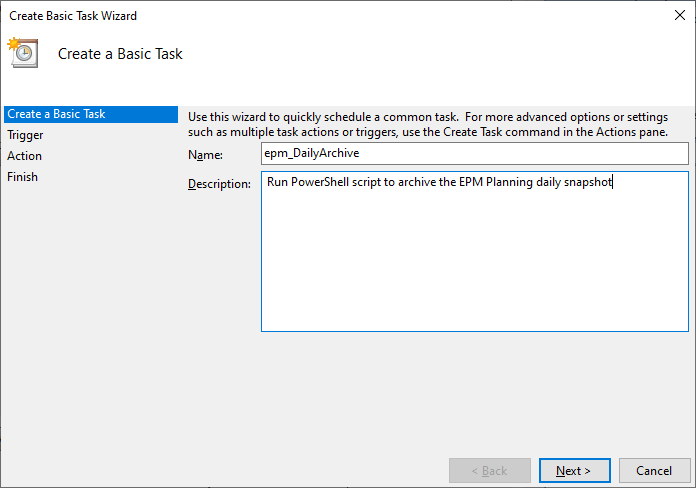Click the blank sidebar area below Finish

click(90, 320)
